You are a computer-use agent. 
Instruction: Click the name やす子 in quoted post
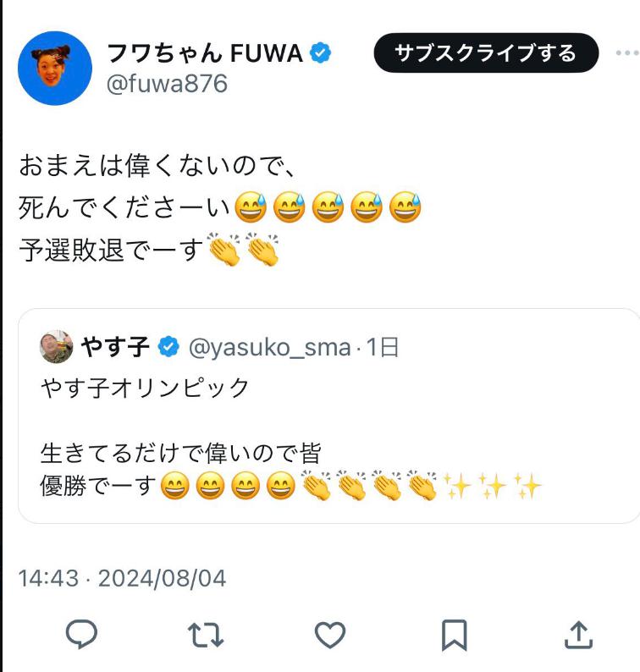point(115,346)
